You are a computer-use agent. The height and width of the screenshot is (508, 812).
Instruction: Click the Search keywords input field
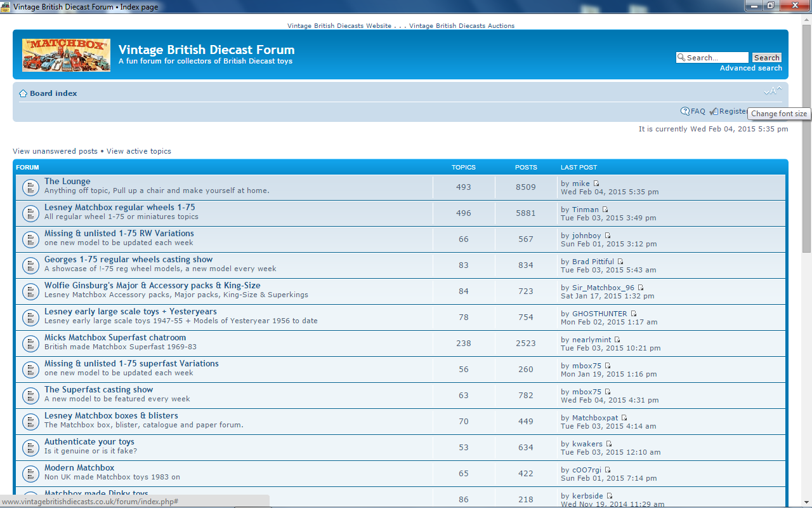pyautogui.click(x=712, y=58)
